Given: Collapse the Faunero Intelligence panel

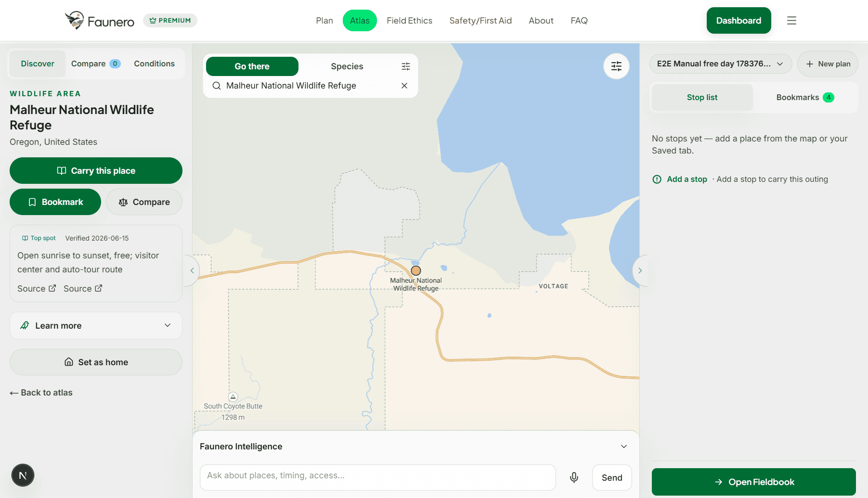Looking at the screenshot, I should click(624, 447).
